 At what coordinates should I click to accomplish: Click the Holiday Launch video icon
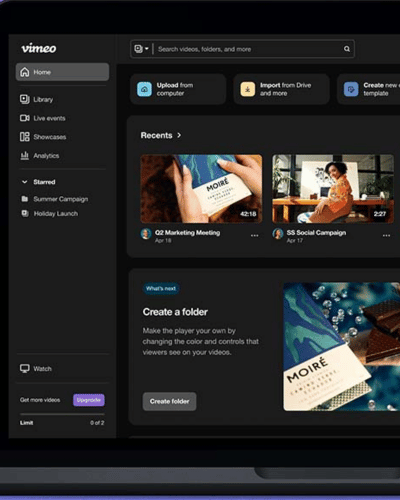tap(25, 213)
